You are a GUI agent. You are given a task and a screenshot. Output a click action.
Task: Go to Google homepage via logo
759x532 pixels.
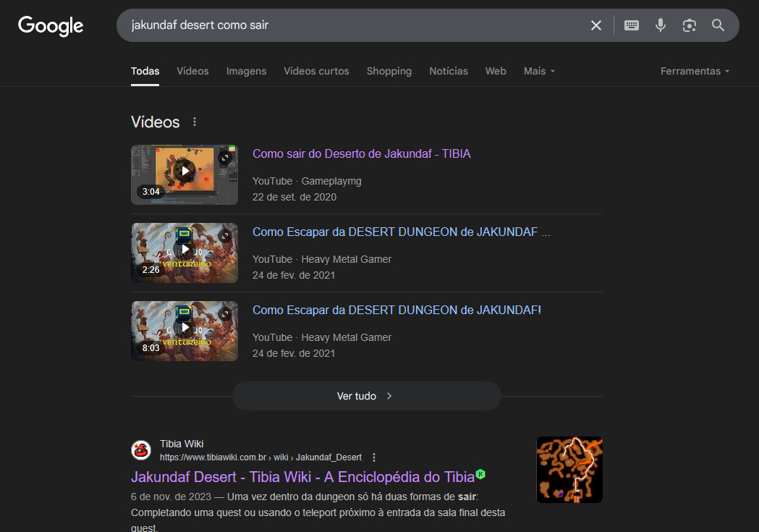(x=51, y=25)
